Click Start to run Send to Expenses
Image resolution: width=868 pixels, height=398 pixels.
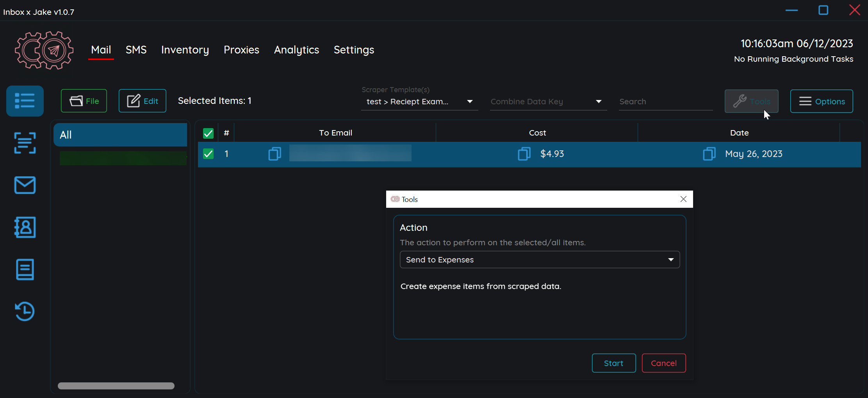(613, 363)
